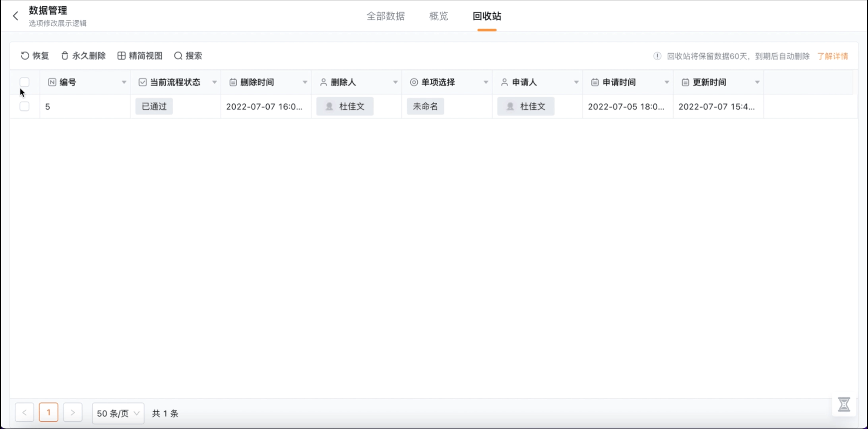Click the avatar in 申请人 杜佳文 cell

tap(510, 106)
